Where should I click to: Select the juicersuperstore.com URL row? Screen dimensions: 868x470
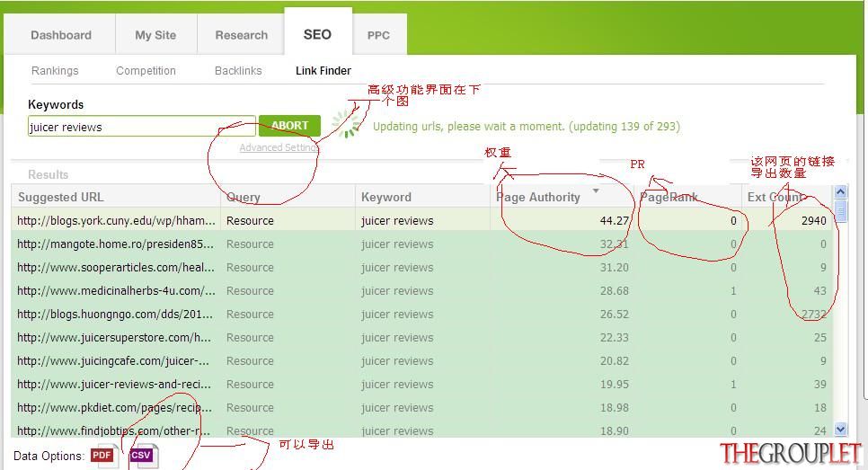click(421, 337)
